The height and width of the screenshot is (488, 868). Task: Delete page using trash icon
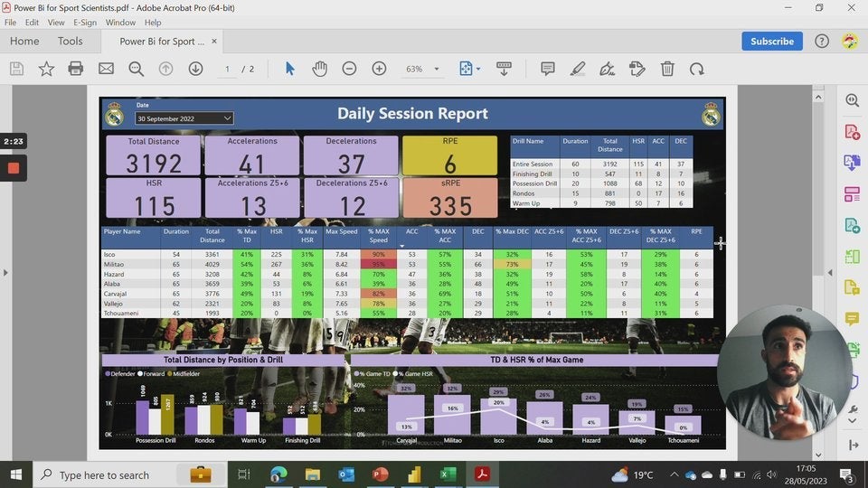point(667,69)
